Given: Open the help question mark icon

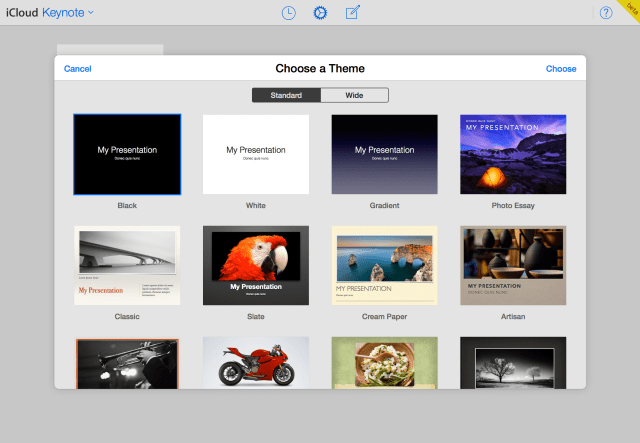Looking at the screenshot, I should point(605,13).
